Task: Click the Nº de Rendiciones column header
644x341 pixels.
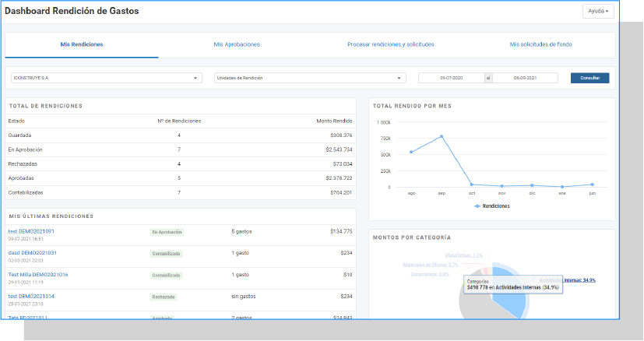Action: 179,121
